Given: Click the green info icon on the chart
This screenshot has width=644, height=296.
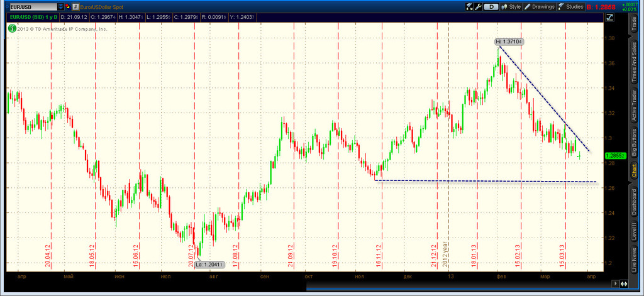Looking at the screenshot, I should pyautogui.click(x=12, y=29).
